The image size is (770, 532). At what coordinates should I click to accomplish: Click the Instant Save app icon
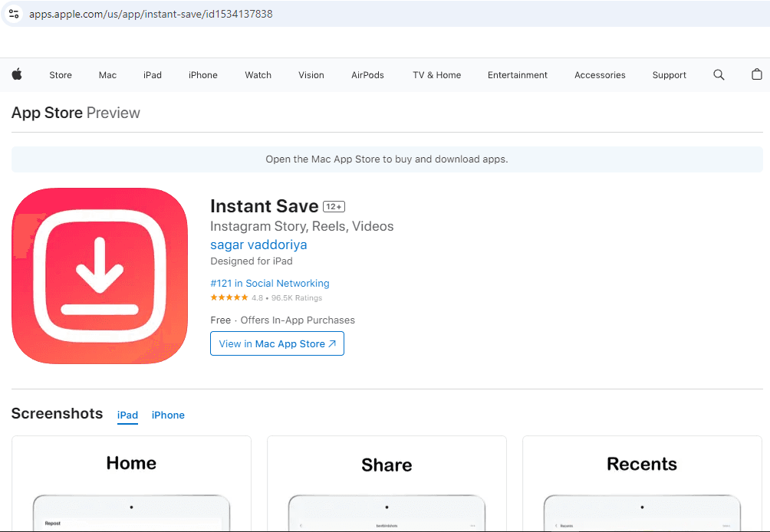100,276
